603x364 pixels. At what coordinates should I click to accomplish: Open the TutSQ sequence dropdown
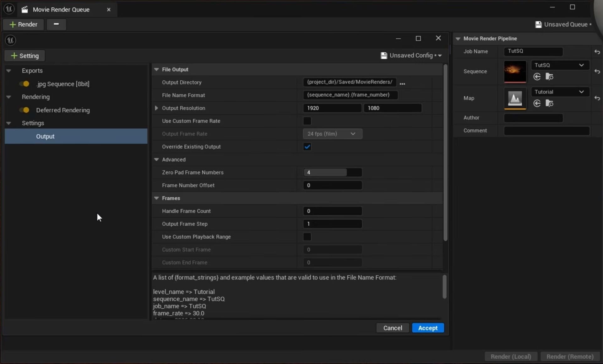559,65
